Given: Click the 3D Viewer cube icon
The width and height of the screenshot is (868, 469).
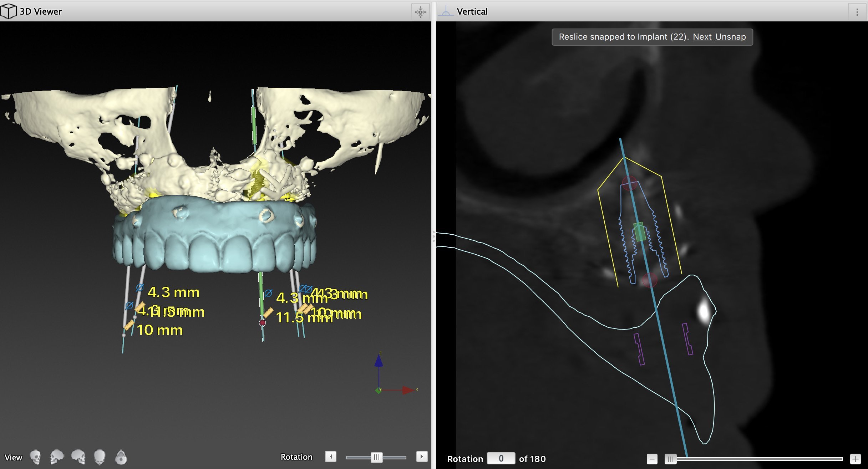Looking at the screenshot, I should pos(9,11).
